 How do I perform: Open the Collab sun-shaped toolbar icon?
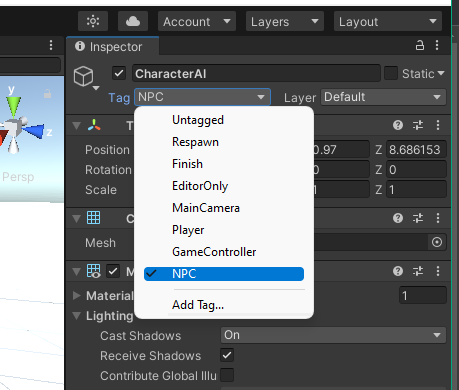93,21
